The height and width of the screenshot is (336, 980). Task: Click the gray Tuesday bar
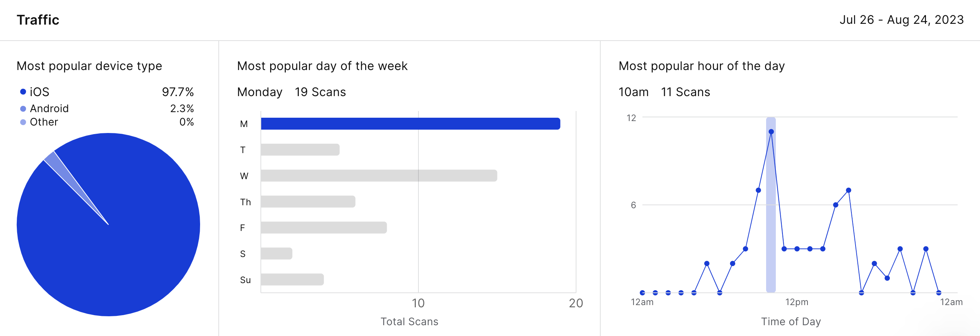tap(300, 149)
